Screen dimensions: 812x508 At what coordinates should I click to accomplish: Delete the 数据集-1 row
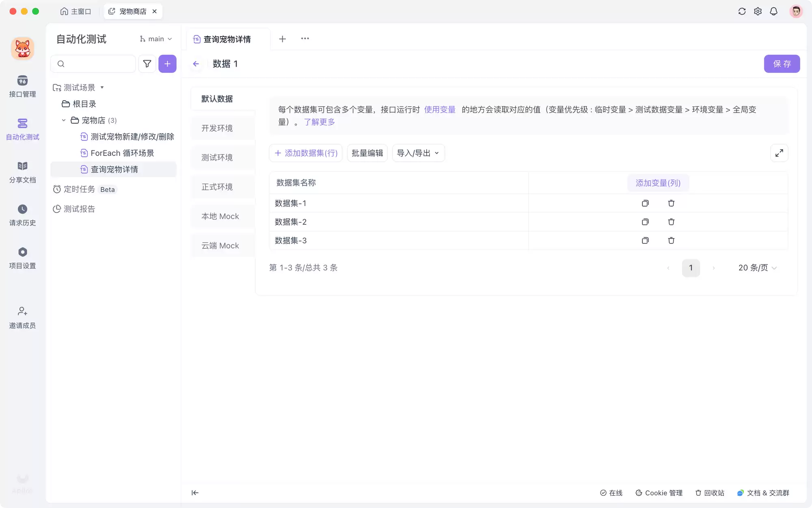point(671,203)
